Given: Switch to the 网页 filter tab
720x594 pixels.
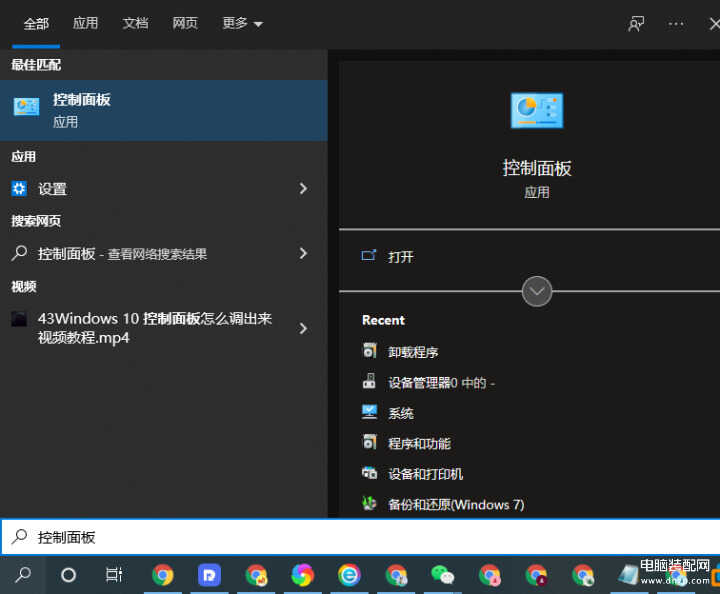Looking at the screenshot, I should click(x=185, y=23).
